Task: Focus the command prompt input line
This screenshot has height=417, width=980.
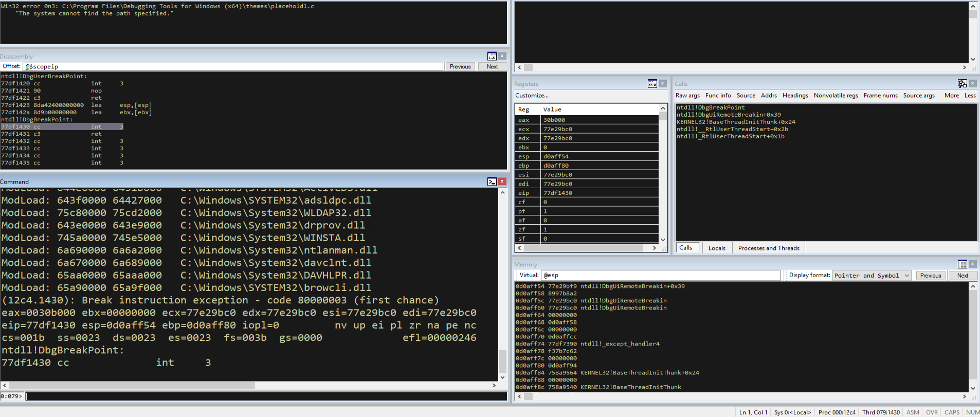Action: tap(266, 396)
